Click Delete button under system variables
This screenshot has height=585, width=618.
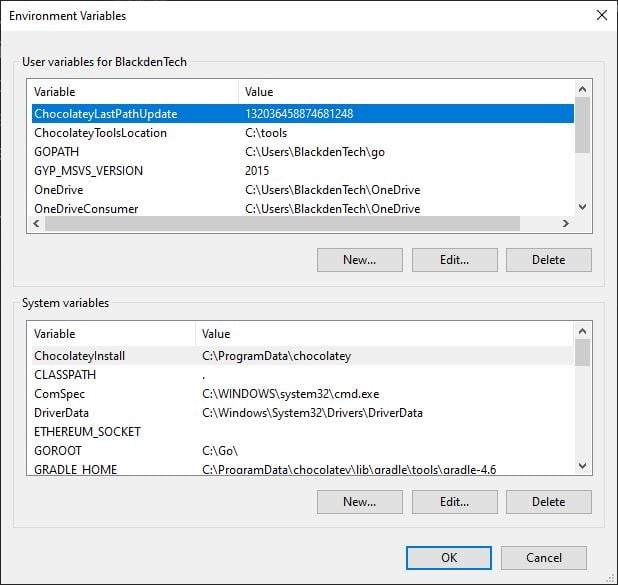[549, 502]
